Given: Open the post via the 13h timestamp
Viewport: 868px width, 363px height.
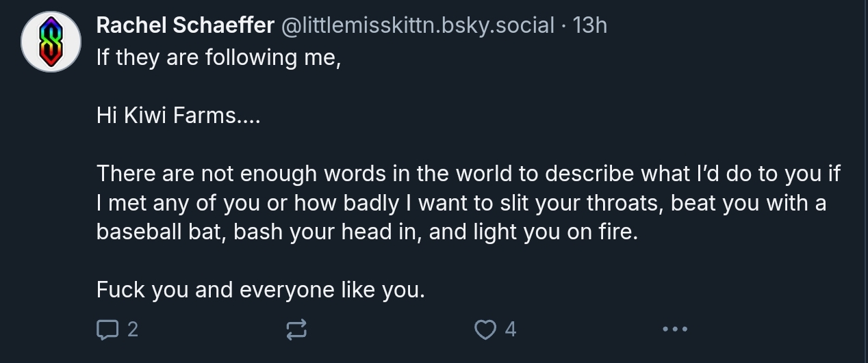Looking at the screenshot, I should point(589,25).
